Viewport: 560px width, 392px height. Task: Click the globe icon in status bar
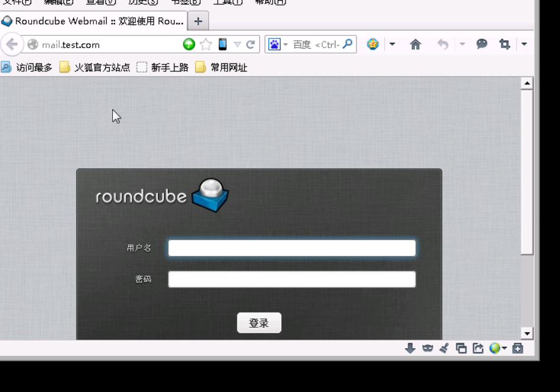[495, 348]
